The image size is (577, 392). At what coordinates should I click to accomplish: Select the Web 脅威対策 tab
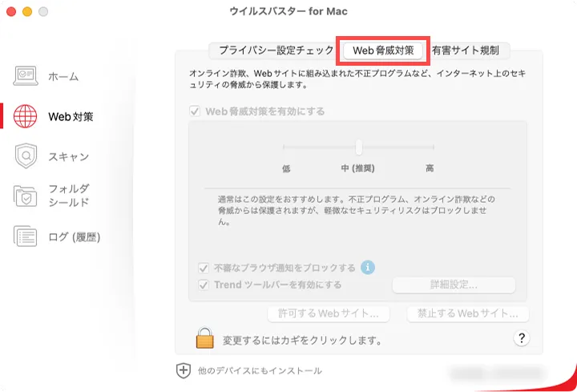coord(383,50)
